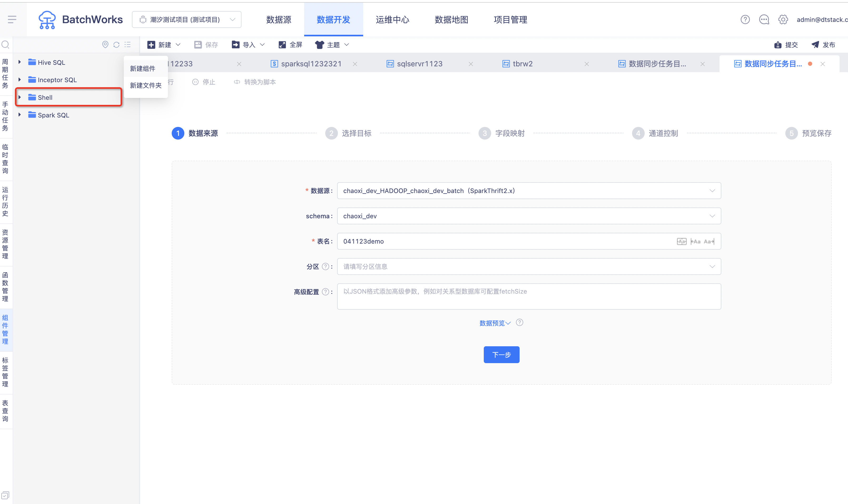Screen dimensions: 848x504
Task: Close the sqlservr1123 tab
Action: [471, 64]
